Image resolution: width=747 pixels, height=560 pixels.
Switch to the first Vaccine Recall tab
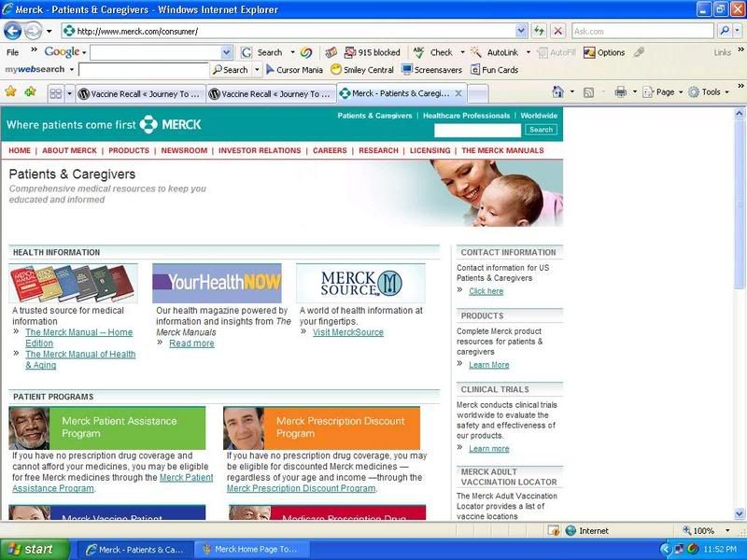click(141, 94)
